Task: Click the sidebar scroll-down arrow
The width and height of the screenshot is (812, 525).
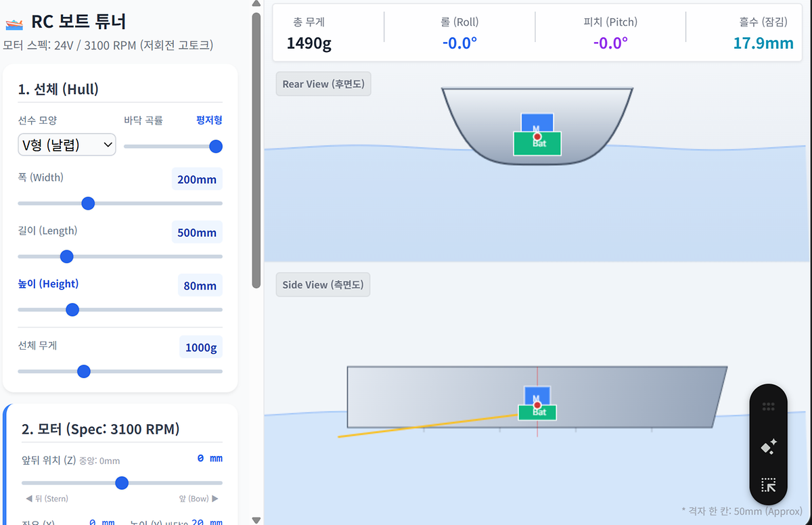Action: coord(256,520)
